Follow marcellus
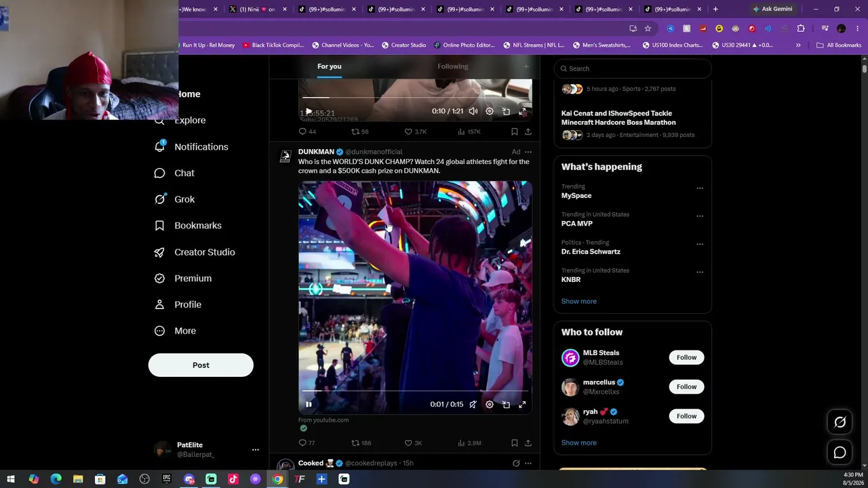 tap(686, 387)
